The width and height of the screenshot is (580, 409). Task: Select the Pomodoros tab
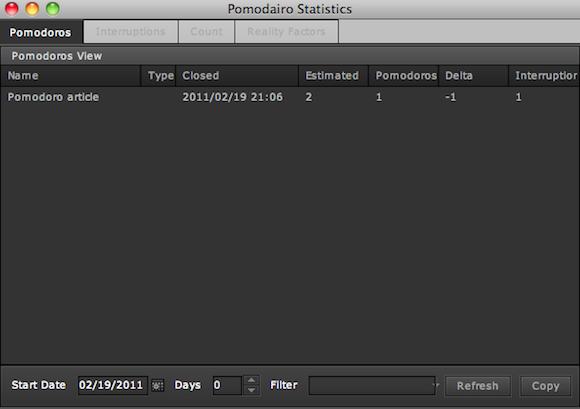pyautogui.click(x=40, y=32)
